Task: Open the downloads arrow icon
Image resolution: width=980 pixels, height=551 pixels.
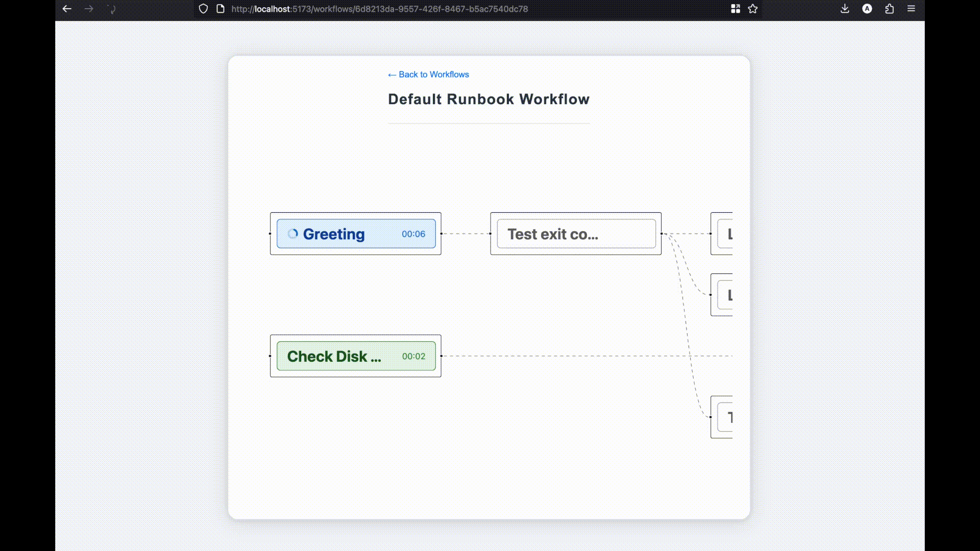Action: (845, 9)
